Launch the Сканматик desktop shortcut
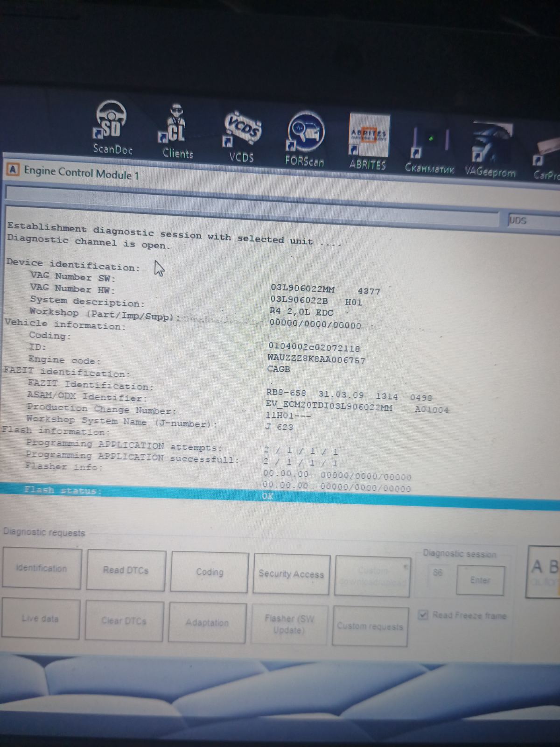 tap(430, 144)
